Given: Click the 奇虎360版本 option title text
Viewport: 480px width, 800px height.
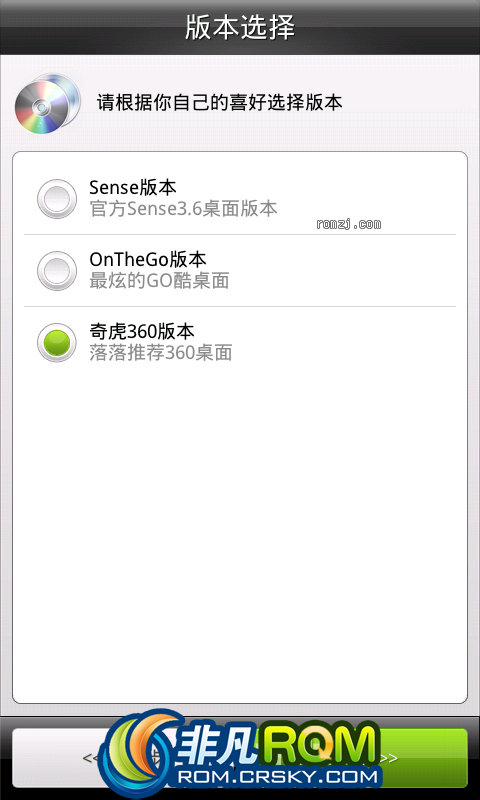Looking at the screenshot, I should [x=142, y=332].
